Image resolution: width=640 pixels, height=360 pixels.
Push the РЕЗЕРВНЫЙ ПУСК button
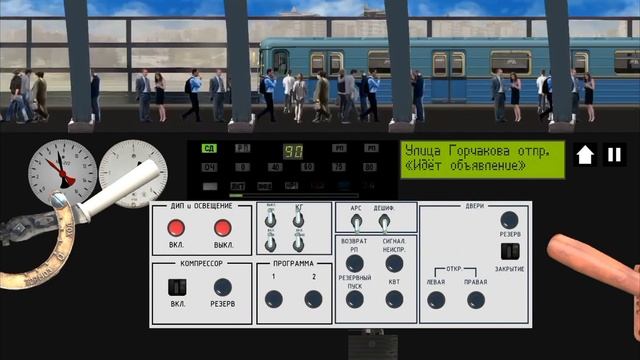point(355,300)
